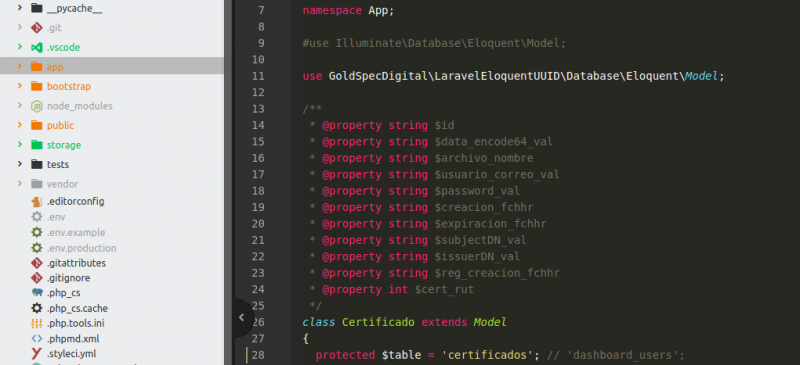Click the namespace App statement
Viewport: 800px width, 365px height.
tap(348, 11)
